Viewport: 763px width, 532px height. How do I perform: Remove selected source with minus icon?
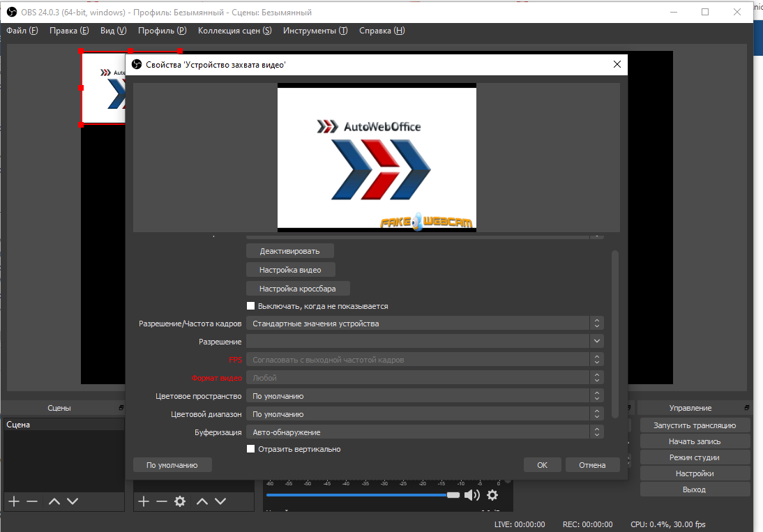(162, 501)
